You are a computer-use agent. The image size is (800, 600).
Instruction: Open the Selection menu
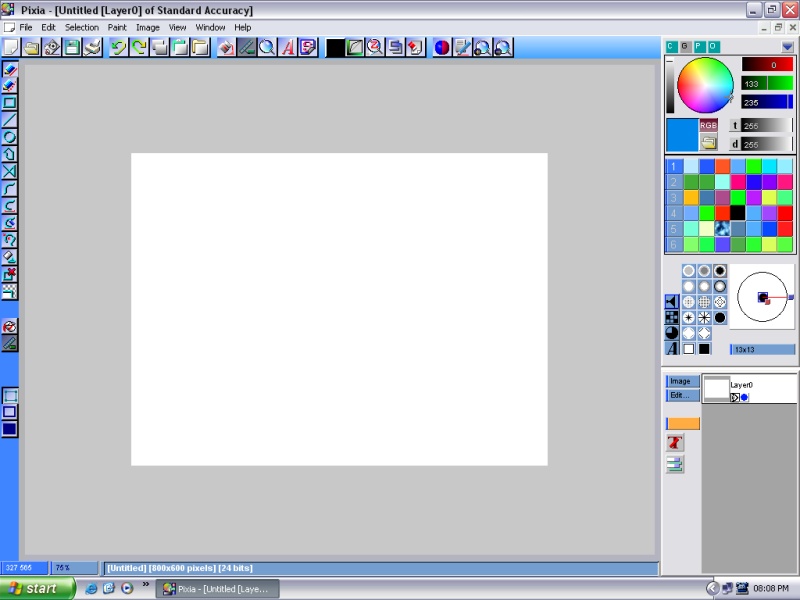tap(82, 27)
